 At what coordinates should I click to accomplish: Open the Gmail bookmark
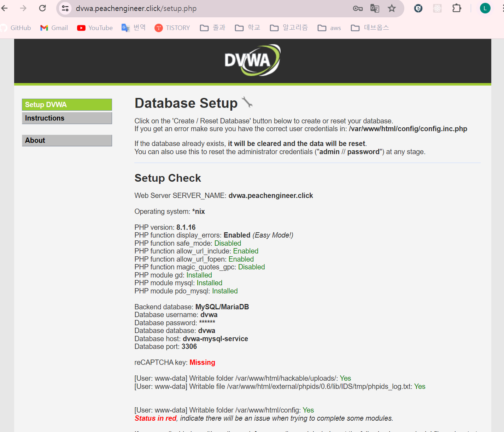(x=54, y=28)
